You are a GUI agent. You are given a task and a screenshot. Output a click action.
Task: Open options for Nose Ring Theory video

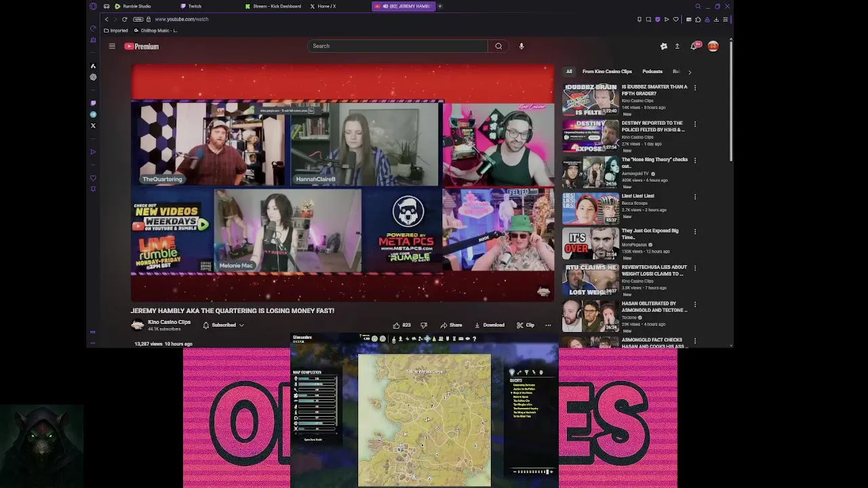[695, 161]
